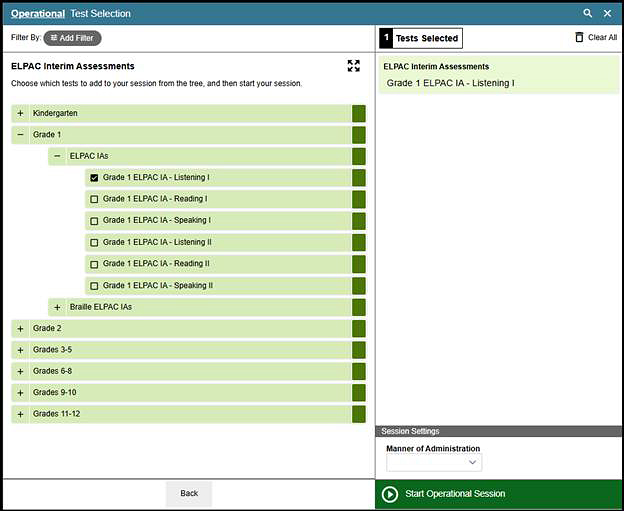The width and height of the screenshot is (624, 511).
Task: Click the Grades 3-5 row label
Action: (x=52, y=350)
